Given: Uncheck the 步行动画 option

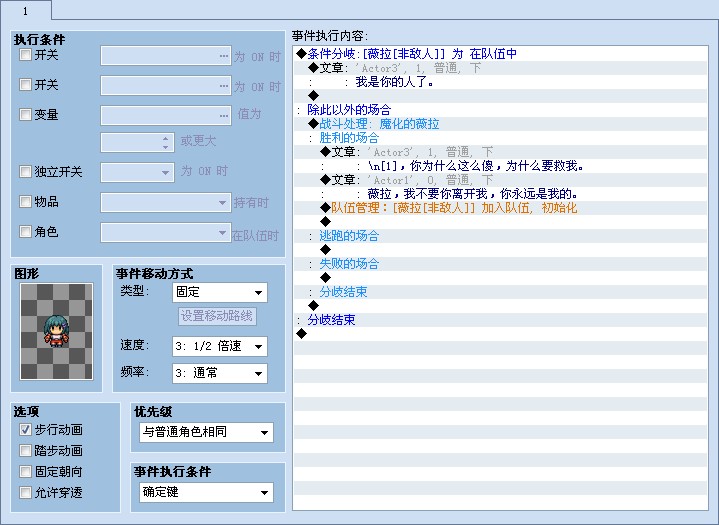Looking at the screenshot, I should 25,430.
